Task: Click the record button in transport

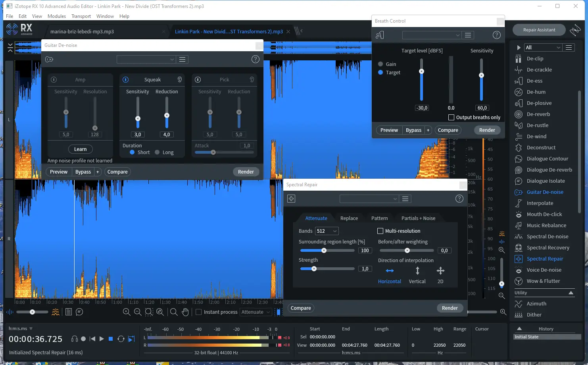Action: point(83,339)
